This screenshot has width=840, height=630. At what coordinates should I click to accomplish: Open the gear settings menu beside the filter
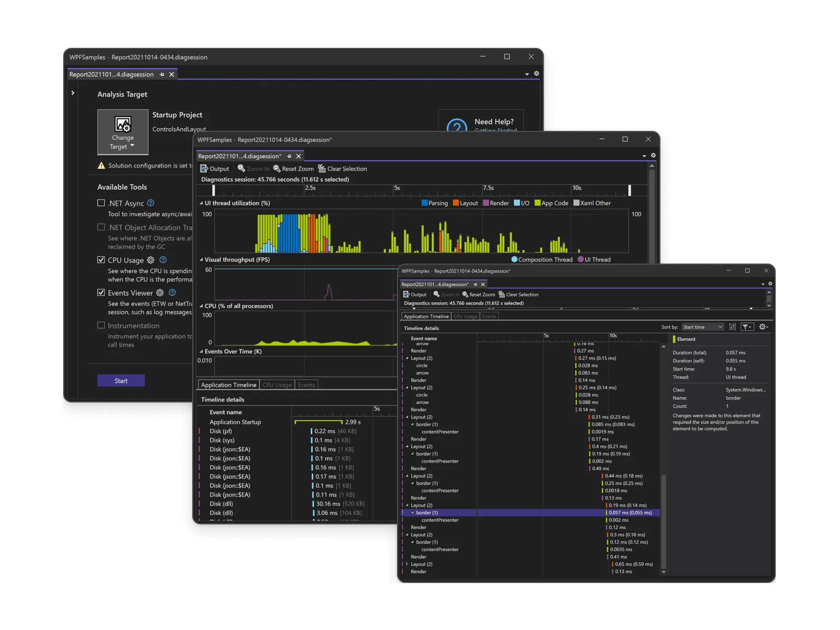763,327
